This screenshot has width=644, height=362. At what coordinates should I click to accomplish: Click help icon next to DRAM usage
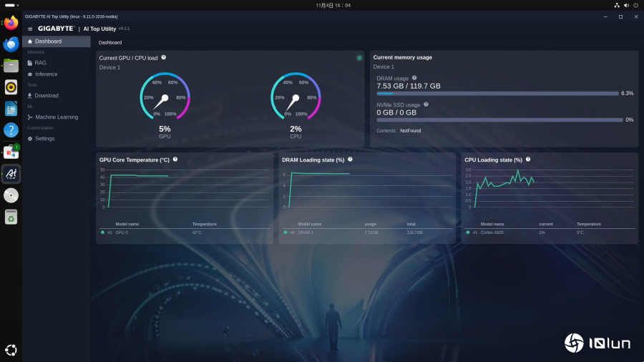pyautogui.click(x=414, y=78)
